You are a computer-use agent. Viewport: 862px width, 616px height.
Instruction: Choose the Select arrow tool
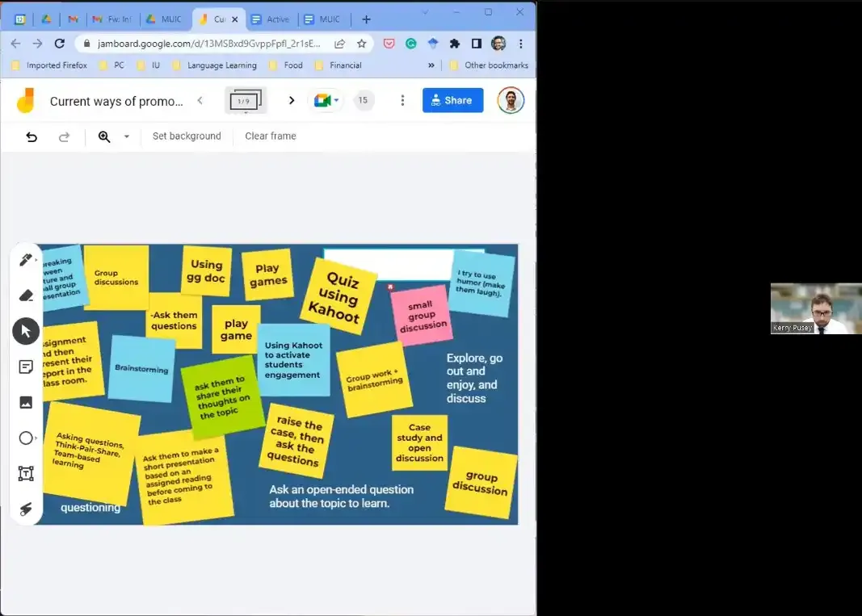click(x=26, y=331)
